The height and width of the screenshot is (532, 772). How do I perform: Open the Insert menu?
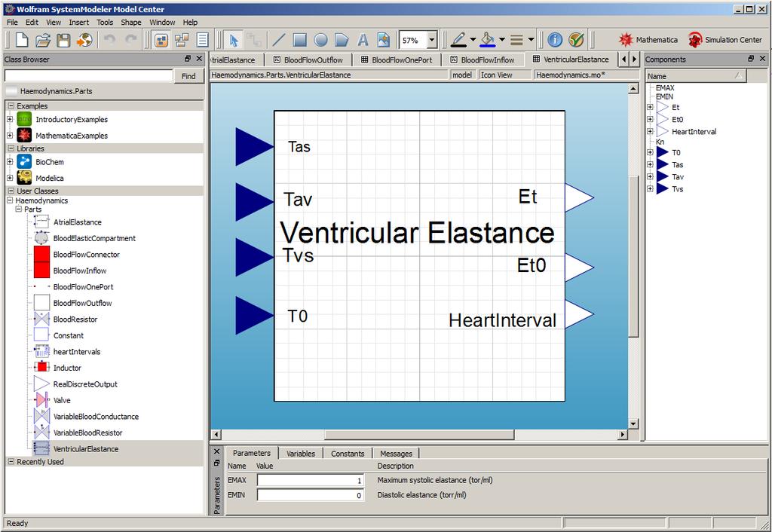click(x=78, y=22)
